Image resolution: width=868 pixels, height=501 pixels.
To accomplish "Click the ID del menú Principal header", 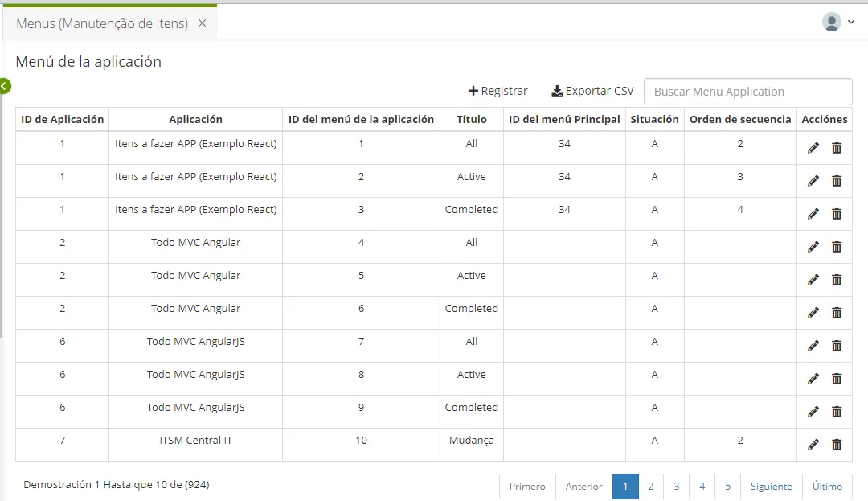I will 564,119.
